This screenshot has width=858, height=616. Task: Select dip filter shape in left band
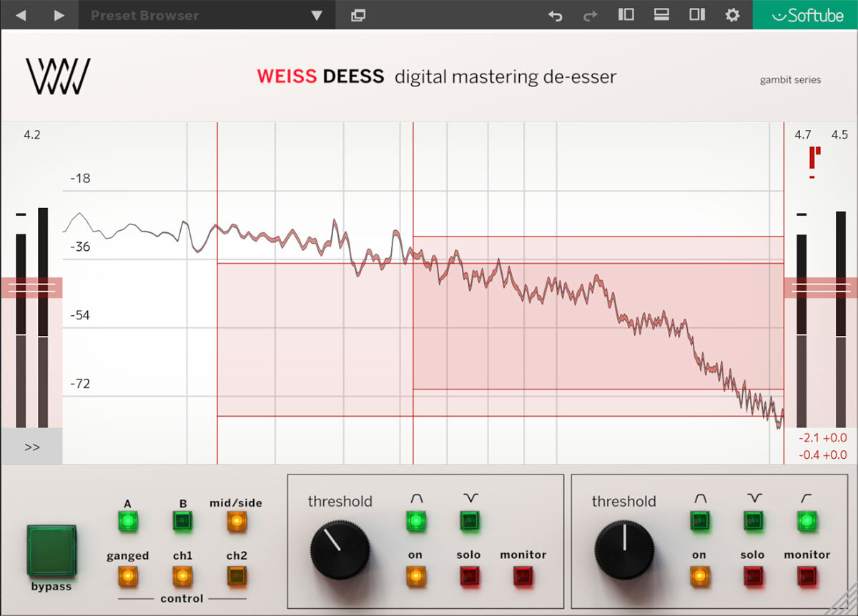[469, 521]
